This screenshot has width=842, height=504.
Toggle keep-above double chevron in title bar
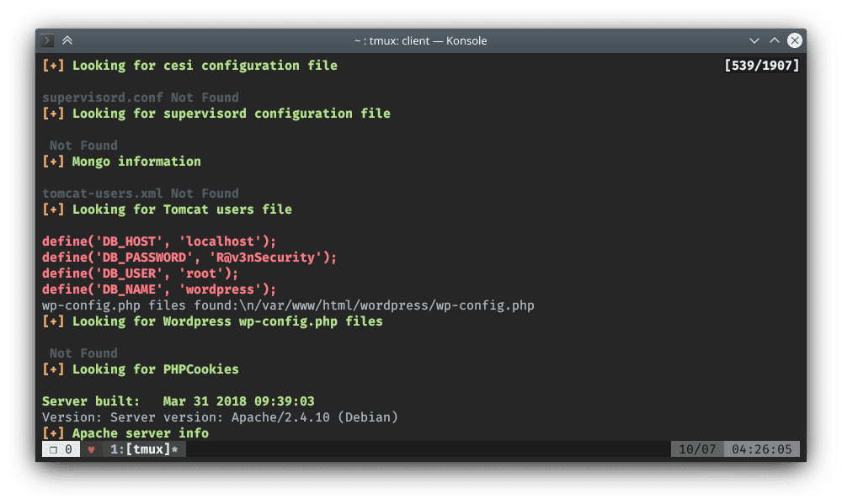click(x=67, y=40)
